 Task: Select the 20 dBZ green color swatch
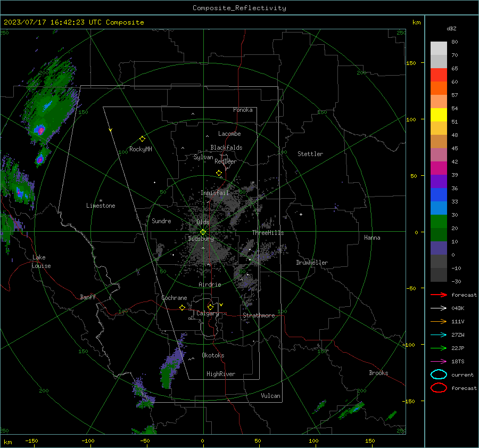[x=439, y=221]
